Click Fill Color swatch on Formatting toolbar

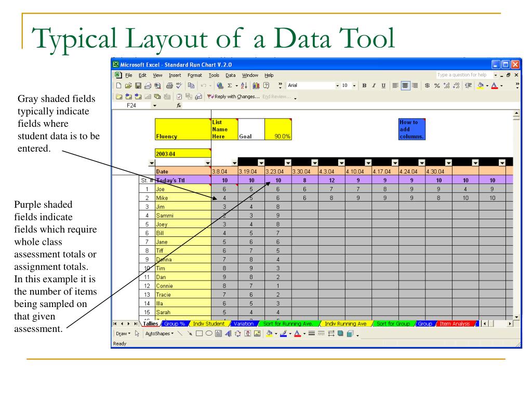click(480, 86)
